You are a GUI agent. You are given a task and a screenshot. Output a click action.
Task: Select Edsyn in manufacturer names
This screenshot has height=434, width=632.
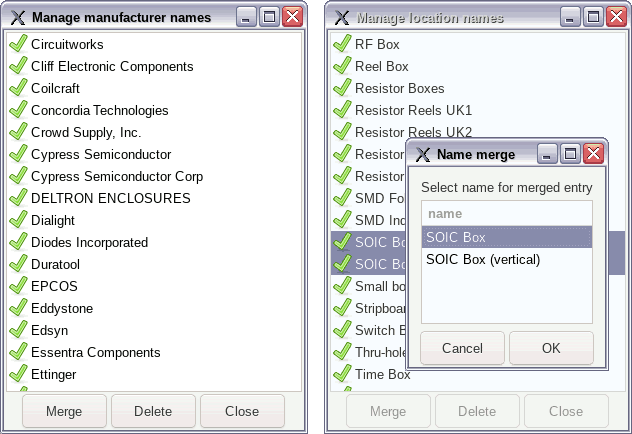tap(154, 330)
